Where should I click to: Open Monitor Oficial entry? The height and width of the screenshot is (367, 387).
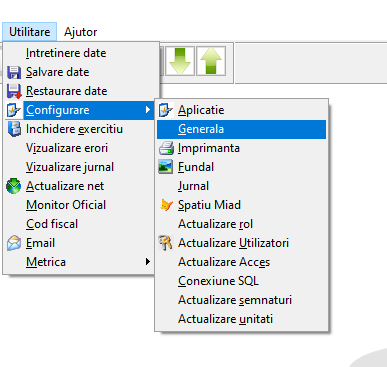coord(79,205)
